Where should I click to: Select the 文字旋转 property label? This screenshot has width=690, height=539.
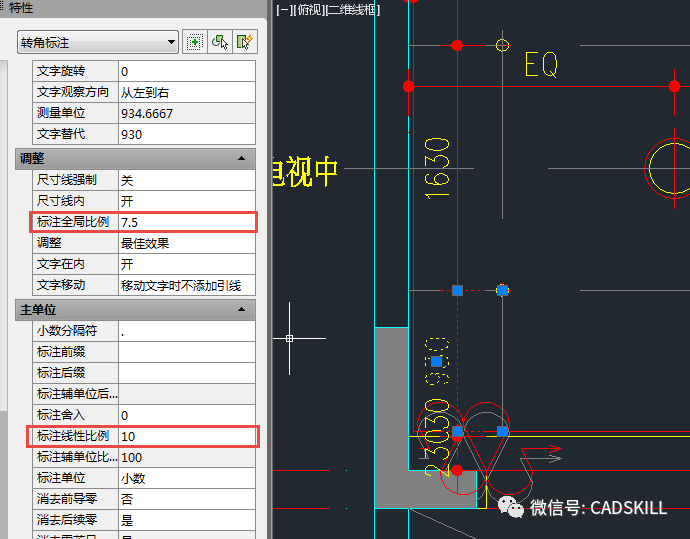click(61, 71)
